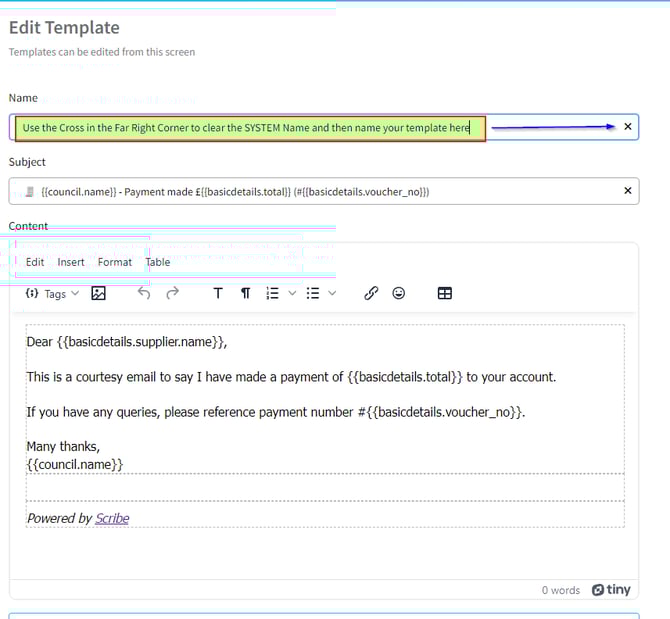Open the Table menu
This screenshot has height=619, width=670.
[158, 262]
